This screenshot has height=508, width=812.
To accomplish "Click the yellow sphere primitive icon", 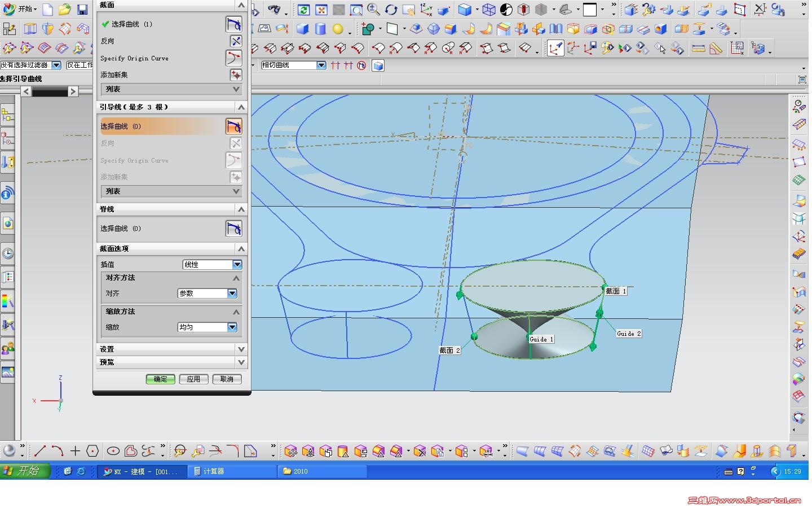I will (338, 29).
